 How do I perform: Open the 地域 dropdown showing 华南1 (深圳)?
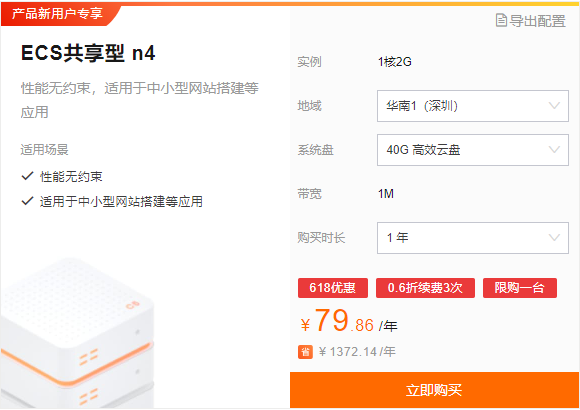click(x=473, y=106)
